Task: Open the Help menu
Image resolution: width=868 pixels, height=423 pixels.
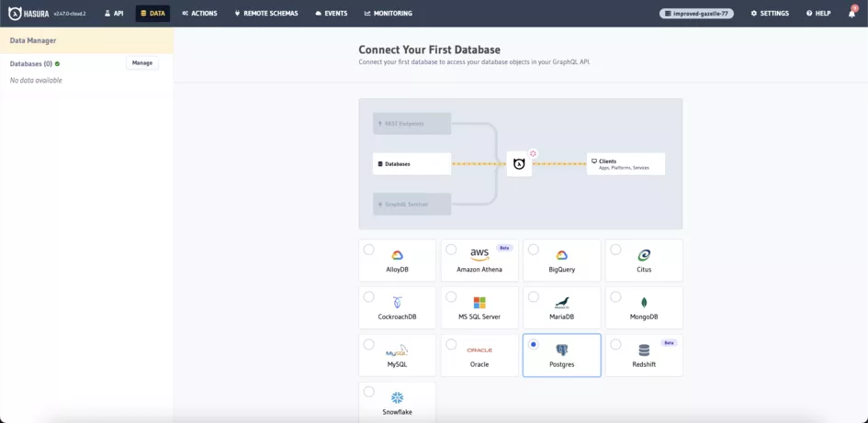Action: coord(818,13)
